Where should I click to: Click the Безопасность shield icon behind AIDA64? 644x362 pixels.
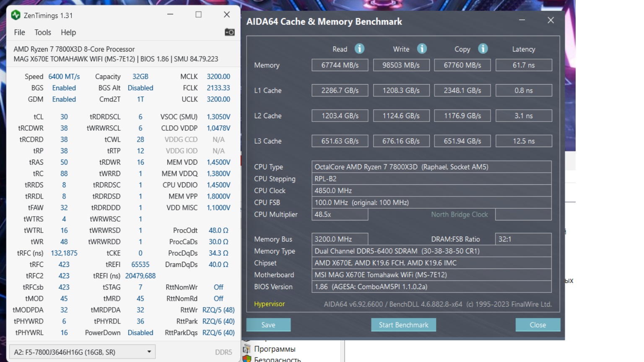pos(247,359)
